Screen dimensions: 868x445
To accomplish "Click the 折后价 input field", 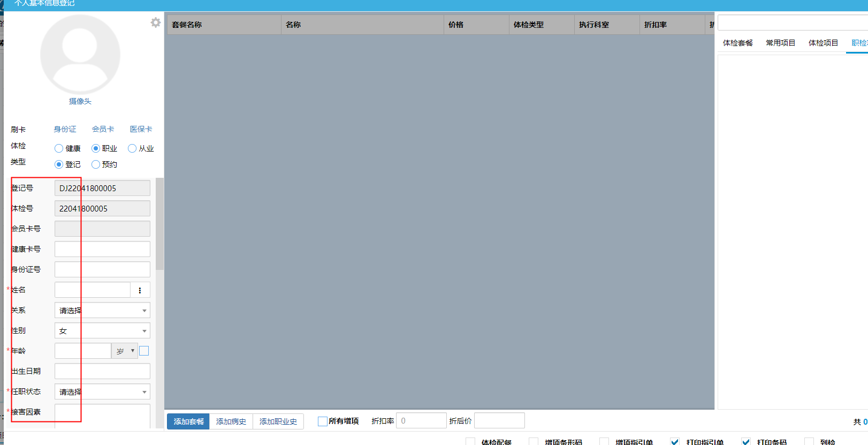I will (499, 420).
